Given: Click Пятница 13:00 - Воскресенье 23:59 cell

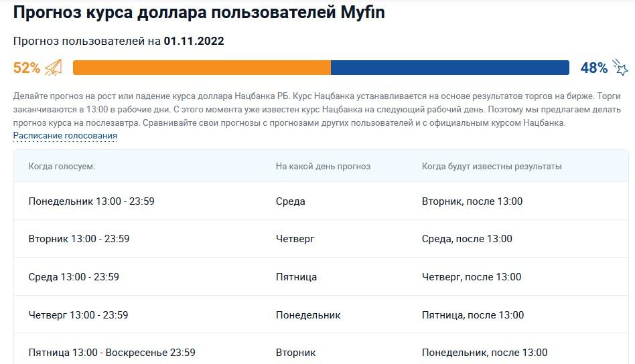Looking at the screenshot, I should tap(112, 353).
